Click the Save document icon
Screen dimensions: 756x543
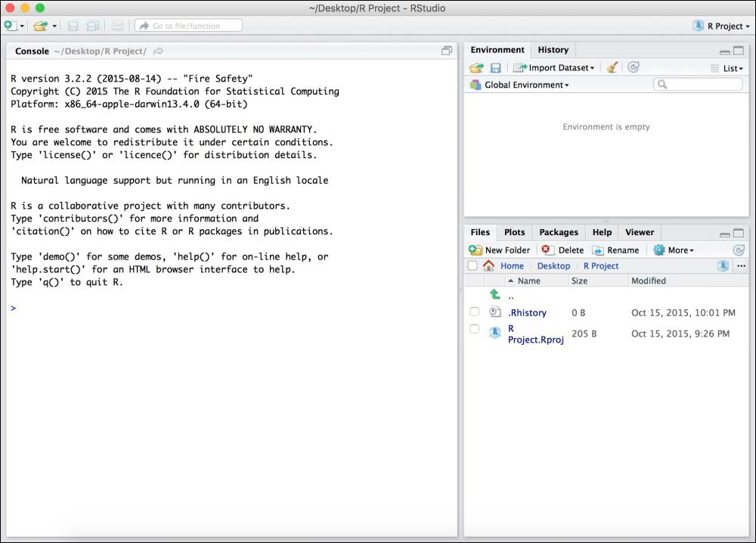click(x=73, y=26)
